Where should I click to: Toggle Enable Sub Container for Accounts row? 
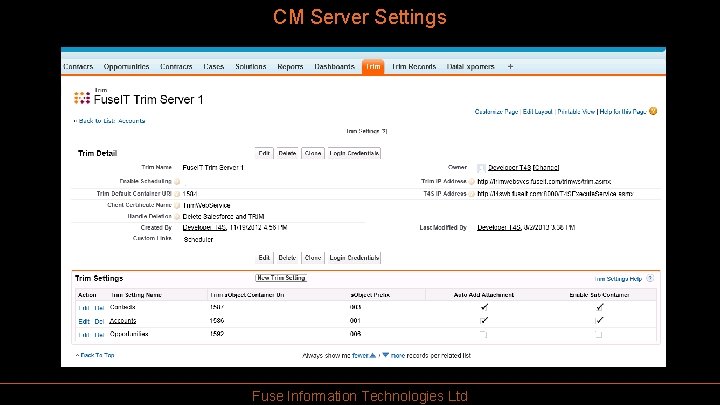(x=599, y=320)
